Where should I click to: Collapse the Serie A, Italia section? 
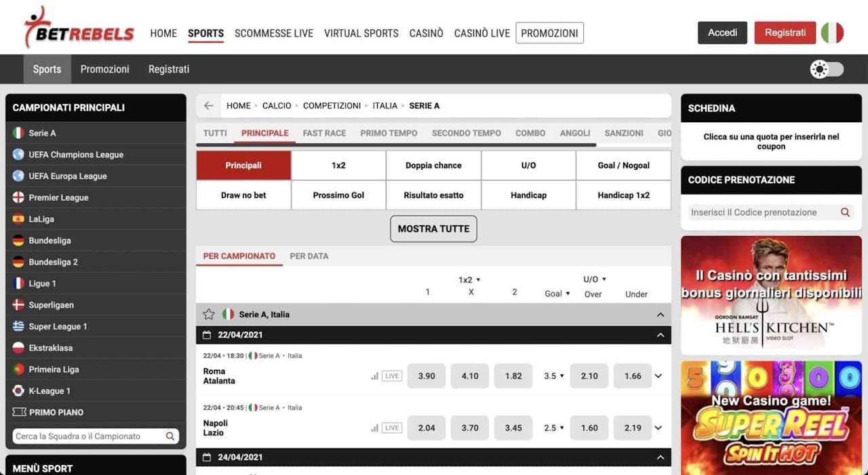(x=660, y=315)
